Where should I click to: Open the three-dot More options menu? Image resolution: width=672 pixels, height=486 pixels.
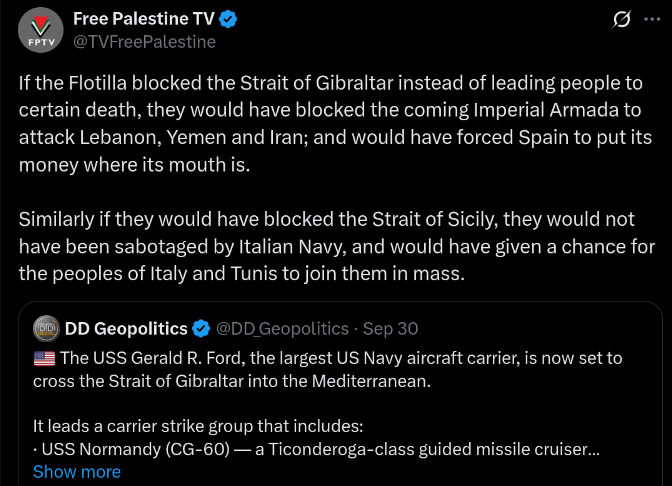pyautogui.click(x=652, y=20)
